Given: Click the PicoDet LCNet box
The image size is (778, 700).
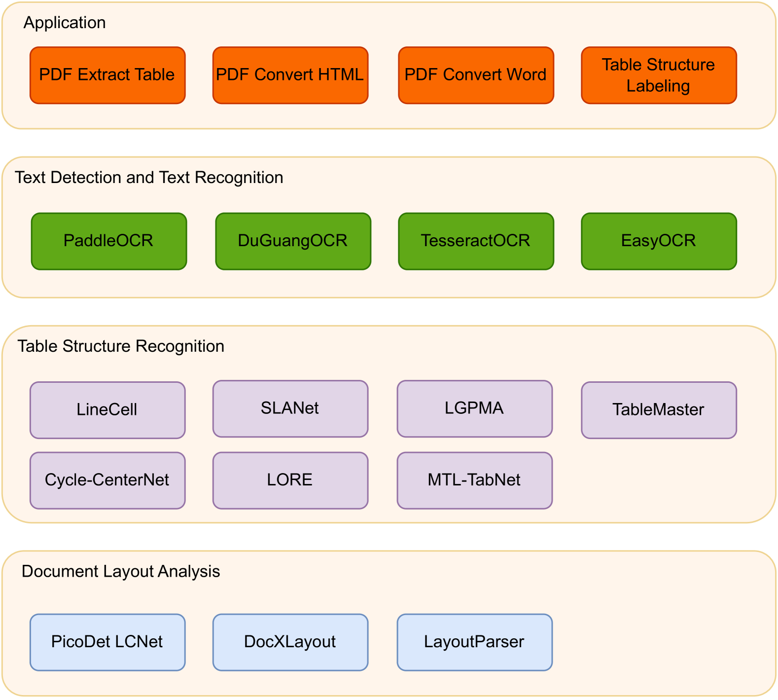Looking at the screenshot, I should tap(107, 642).
